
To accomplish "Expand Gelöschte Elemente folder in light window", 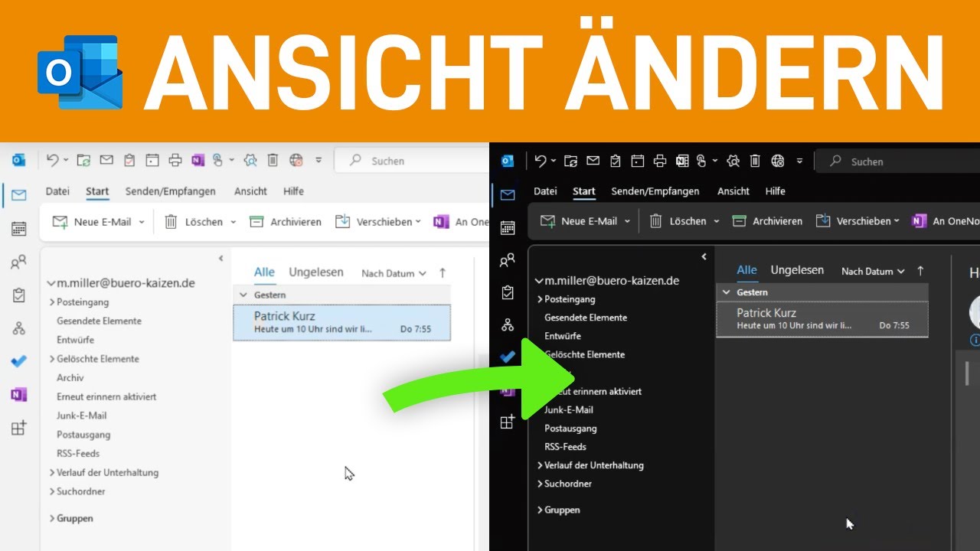I will tap(52, 359).
